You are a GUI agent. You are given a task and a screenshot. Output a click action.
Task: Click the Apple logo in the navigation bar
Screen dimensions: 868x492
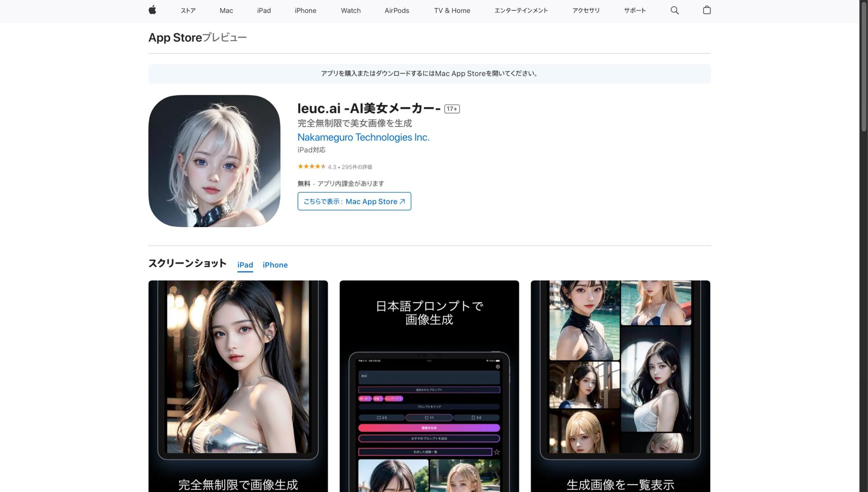(152, 10)
